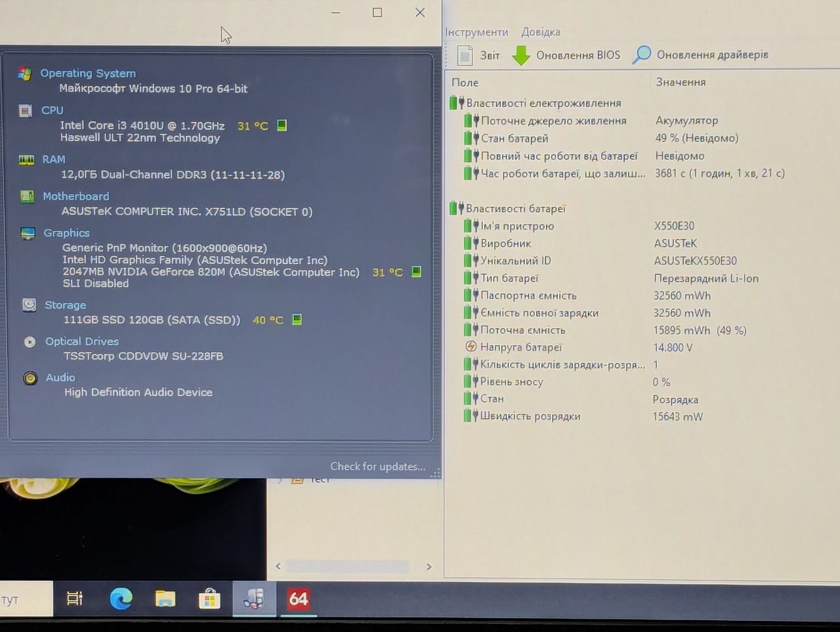Open Task View from the taskbar
Viewport: 840px width, 632px height.
tap(75, 598)
